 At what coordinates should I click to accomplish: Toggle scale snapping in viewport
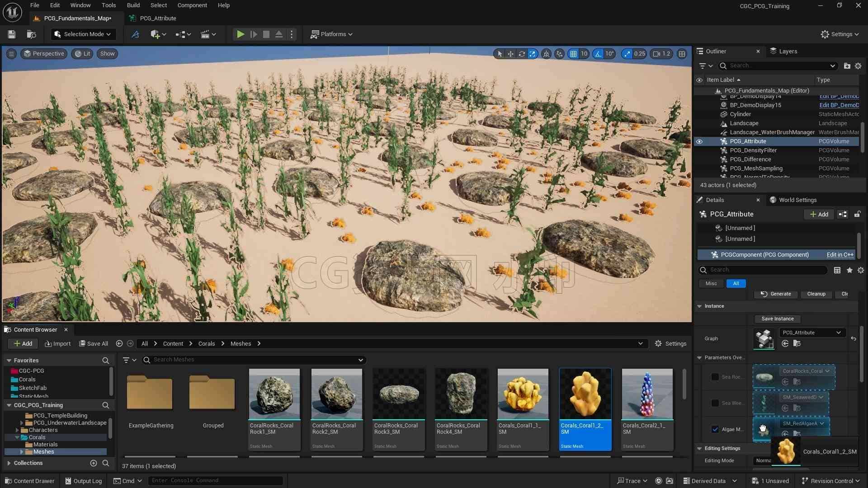[627, 54]
